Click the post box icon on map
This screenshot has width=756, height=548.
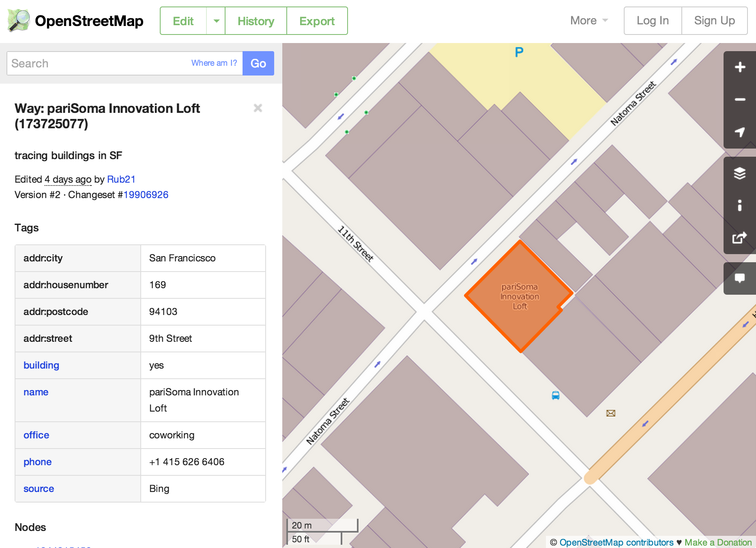pos(610,413)
